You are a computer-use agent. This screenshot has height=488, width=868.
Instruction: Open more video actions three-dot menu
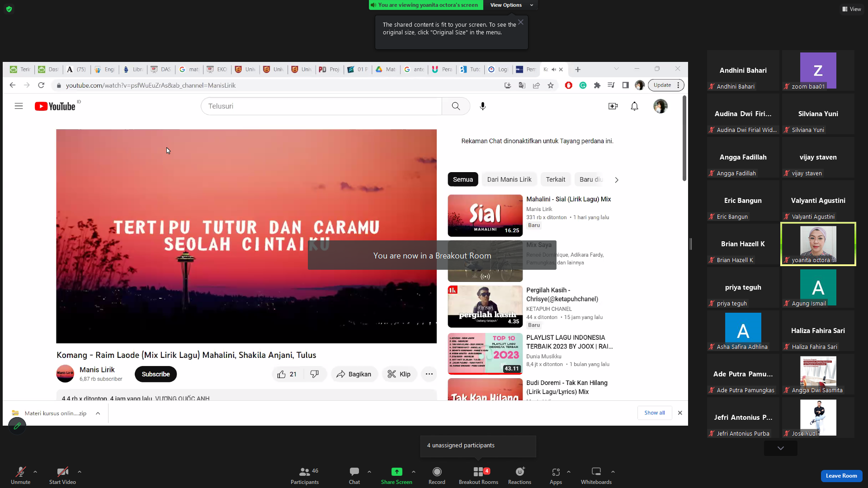coord(429,374)
